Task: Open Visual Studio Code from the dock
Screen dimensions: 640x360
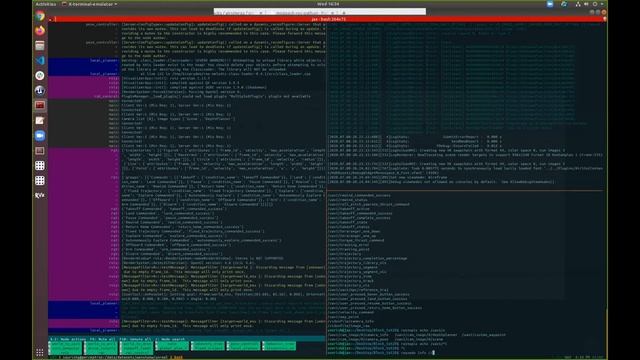Action: tap(40, 61)
